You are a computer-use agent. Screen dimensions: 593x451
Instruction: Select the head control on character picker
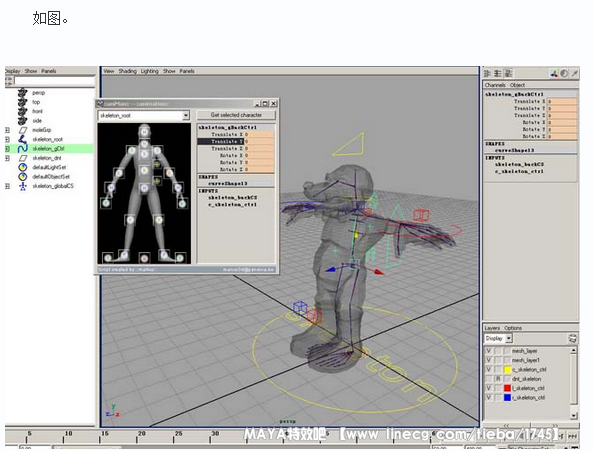pyautogui.click(x=144, y=132)
